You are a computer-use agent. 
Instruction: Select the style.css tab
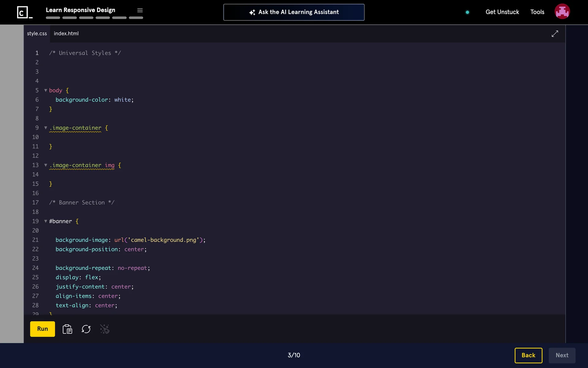pos(37,33)
